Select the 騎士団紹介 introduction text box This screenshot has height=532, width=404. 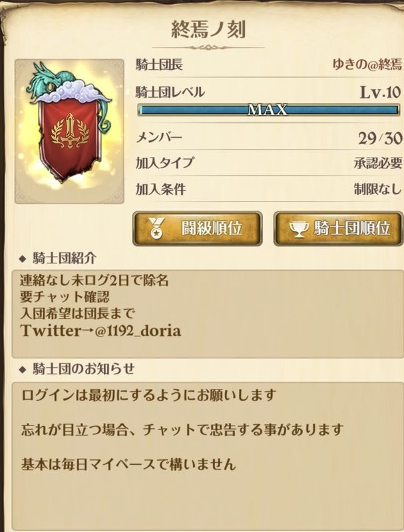coord(208,314)
